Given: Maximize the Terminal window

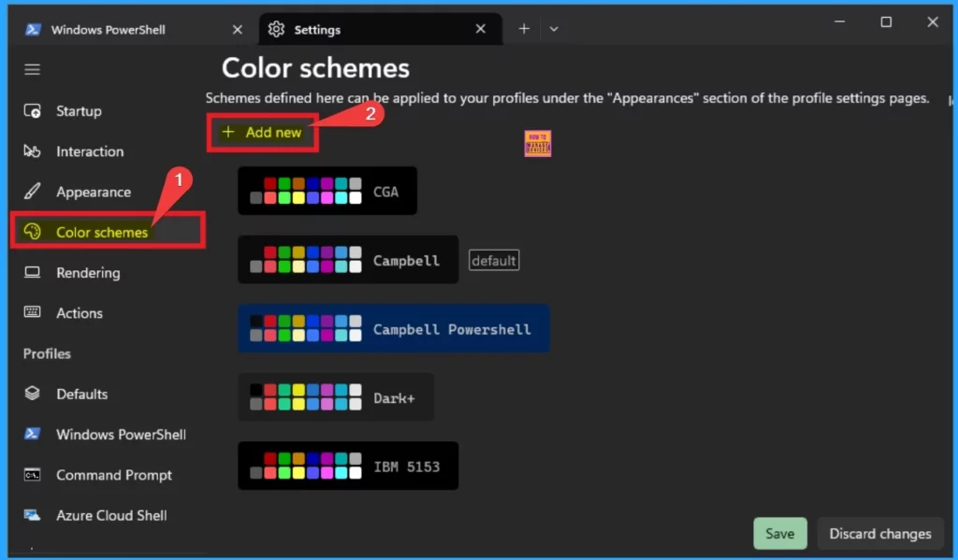Looking at the screenshot, I should pyautogui.click(x=886, y=22).
